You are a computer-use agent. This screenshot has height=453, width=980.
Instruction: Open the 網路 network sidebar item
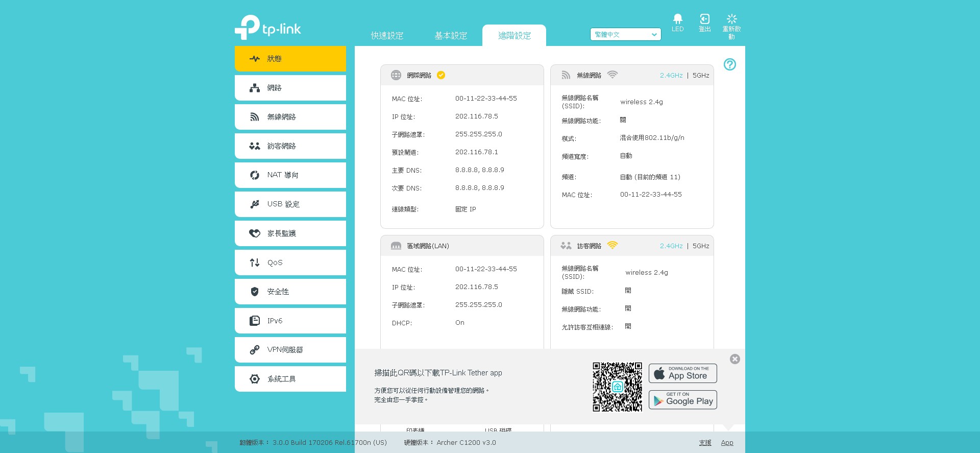[290, 88]
